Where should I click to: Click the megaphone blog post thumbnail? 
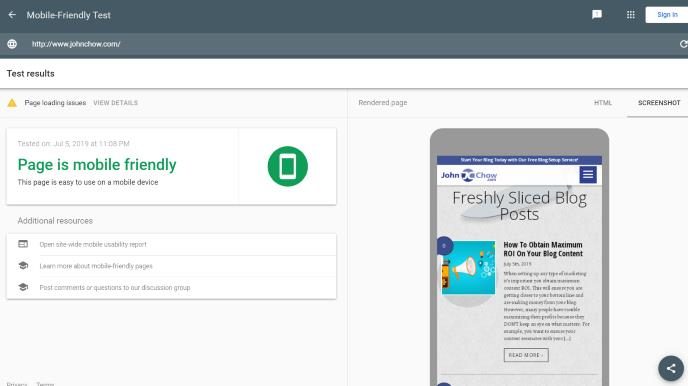coord(469,268)
